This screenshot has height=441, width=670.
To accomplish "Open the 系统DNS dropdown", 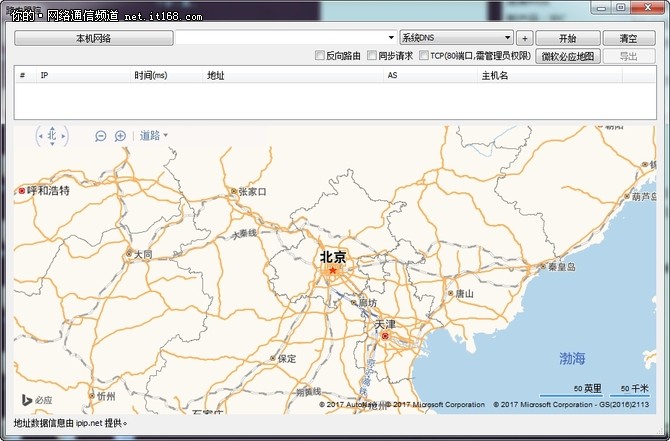I will pyautogui.click(x=457, y=38).
